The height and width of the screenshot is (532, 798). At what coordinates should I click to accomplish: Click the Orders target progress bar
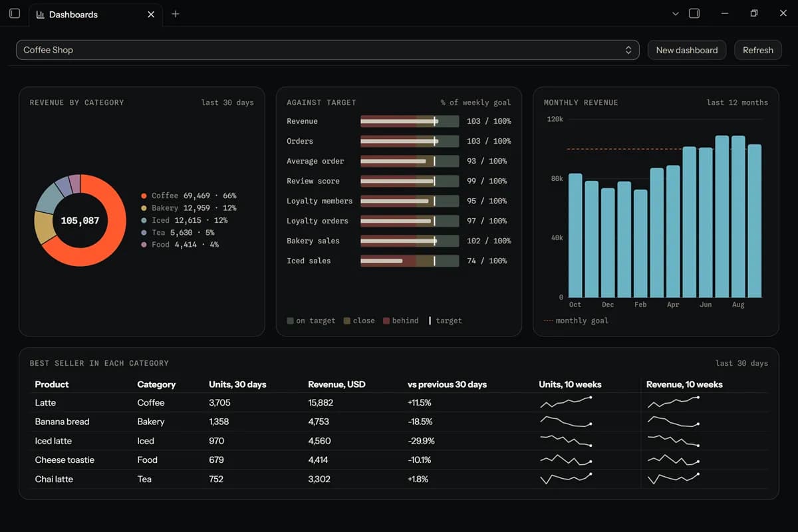tap(410, 141)
